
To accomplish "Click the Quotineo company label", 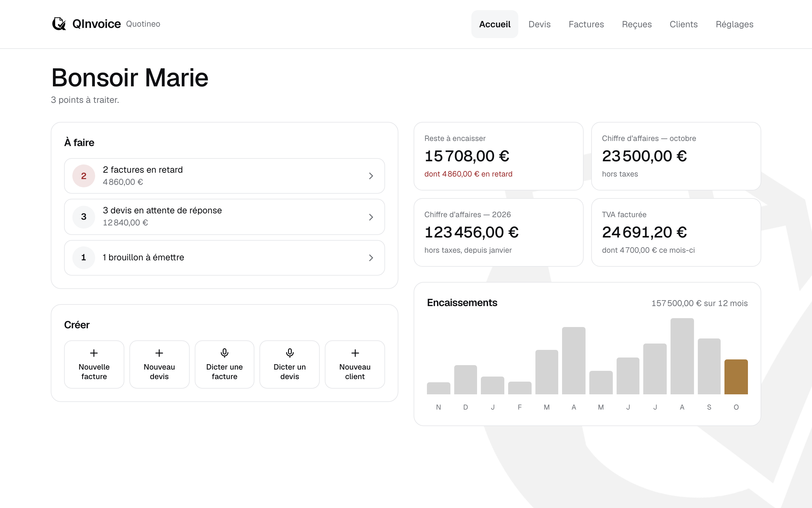I will point(143,24).
